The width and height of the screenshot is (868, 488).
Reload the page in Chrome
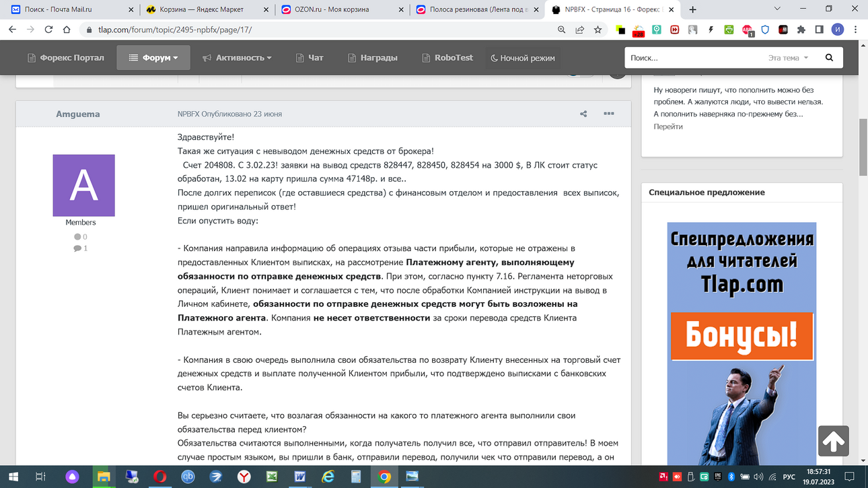coord(48,30)
